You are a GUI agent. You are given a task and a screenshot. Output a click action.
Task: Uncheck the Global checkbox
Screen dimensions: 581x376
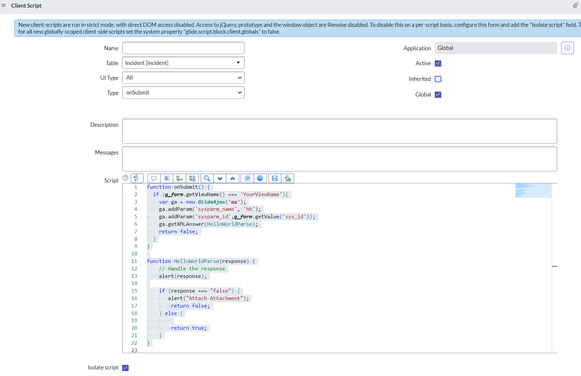pos(438,94)
